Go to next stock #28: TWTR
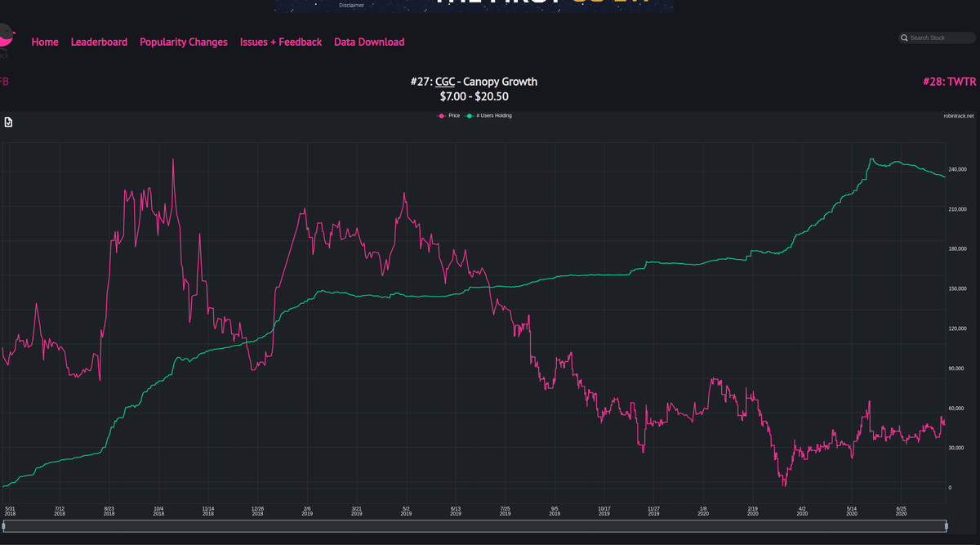The image size is (980, 545). tap(949, 82)
